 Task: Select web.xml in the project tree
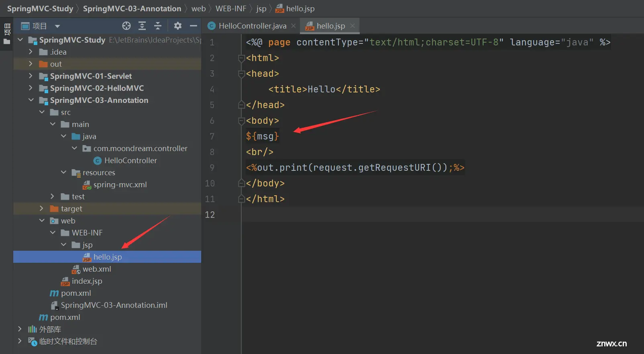pos(97,269)
